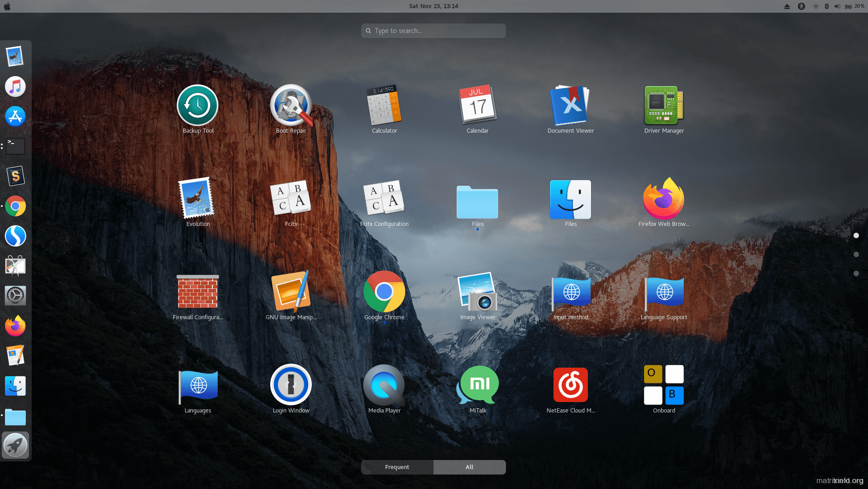This screenshot has height=489, width=868.
Task: Open Sublime Text from the dock
Action: (x=15, y=176)
